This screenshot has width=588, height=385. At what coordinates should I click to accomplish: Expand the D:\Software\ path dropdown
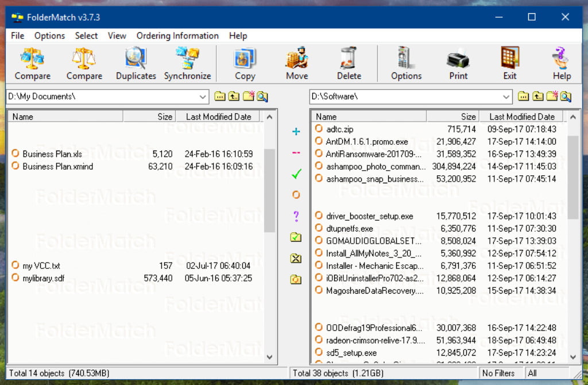pyautogui.click(x=506, y=97)
